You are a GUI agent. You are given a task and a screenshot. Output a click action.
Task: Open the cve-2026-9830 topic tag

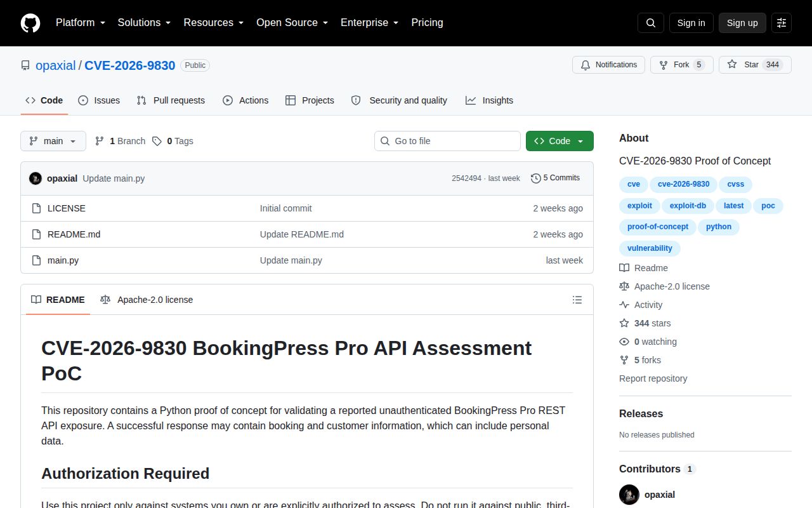pyautogui.click(x=683, y=184)
